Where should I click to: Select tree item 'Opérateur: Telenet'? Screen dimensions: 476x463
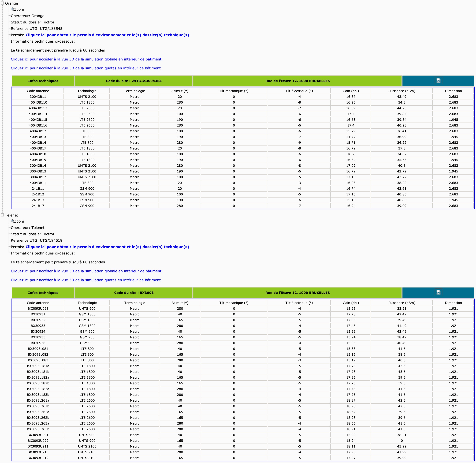[x=28, y=228]
